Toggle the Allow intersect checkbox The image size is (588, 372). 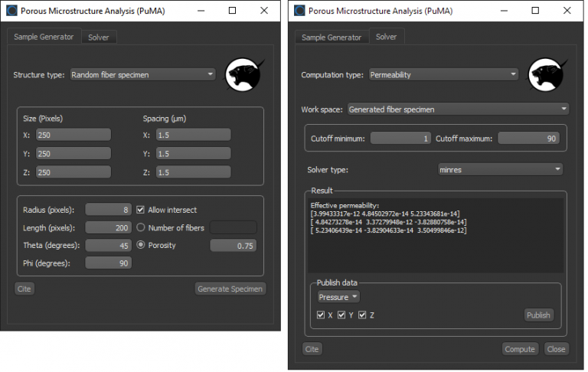[x=141, y=210]
